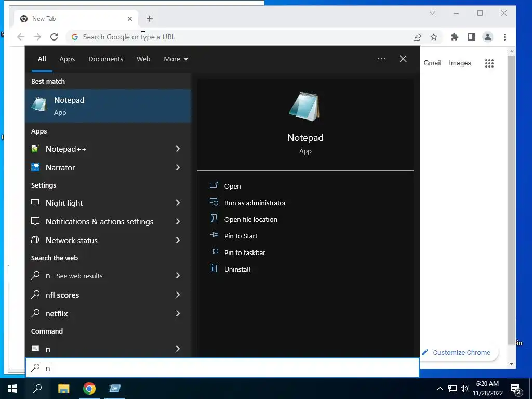The height and width of the screenshot is (399, 532).
Task: Go back in Chrome
Action: click(21, 37)
